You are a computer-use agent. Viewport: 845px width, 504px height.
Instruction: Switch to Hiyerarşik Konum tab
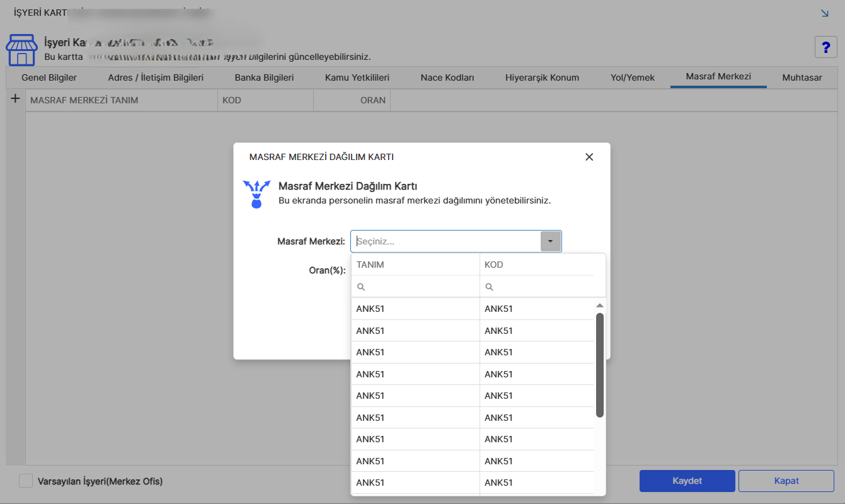542,77
